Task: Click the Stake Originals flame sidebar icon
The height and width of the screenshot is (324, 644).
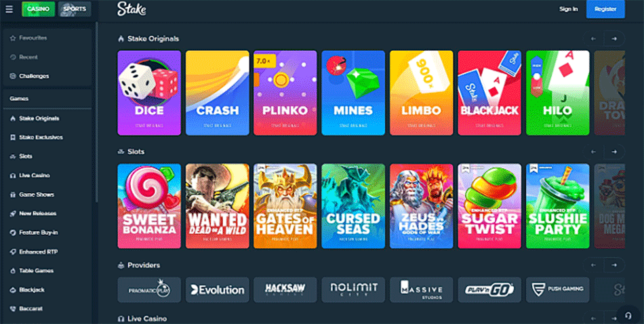Action: (x=13, y=118)
